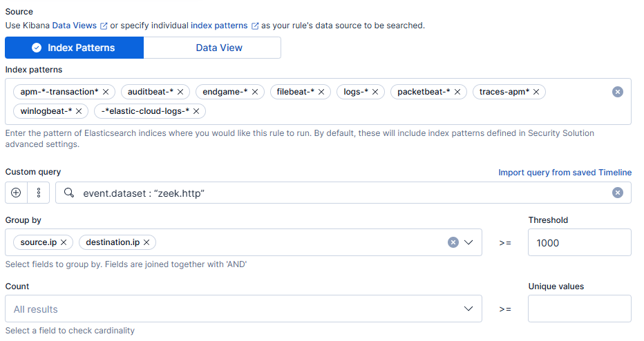Click the winlogbeat-* pattern label

46,111
